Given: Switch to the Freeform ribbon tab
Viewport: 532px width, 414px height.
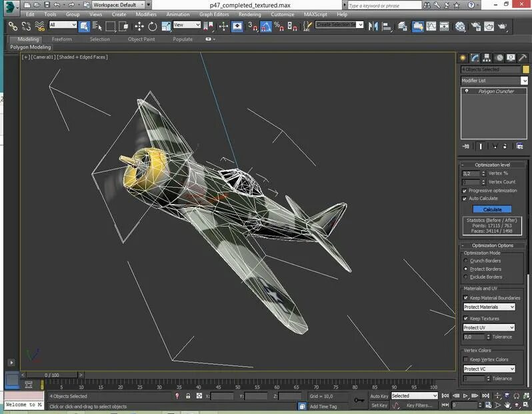Looking at the screenshot, I should [62, 39].
